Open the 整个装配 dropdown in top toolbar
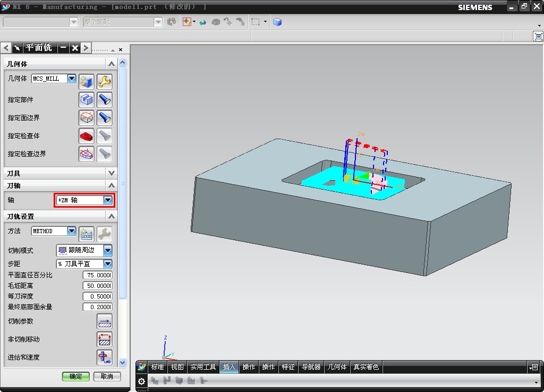Viewport: 544px width, 392px height. coord(158,22)
